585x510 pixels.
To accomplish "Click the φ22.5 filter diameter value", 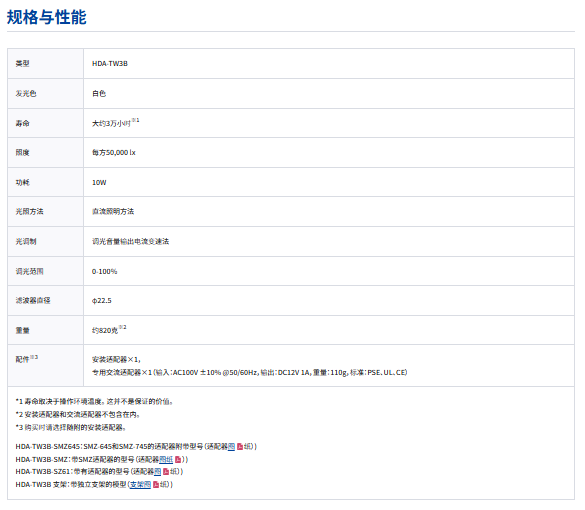I will pyautogui.click(x=101, y=300).
